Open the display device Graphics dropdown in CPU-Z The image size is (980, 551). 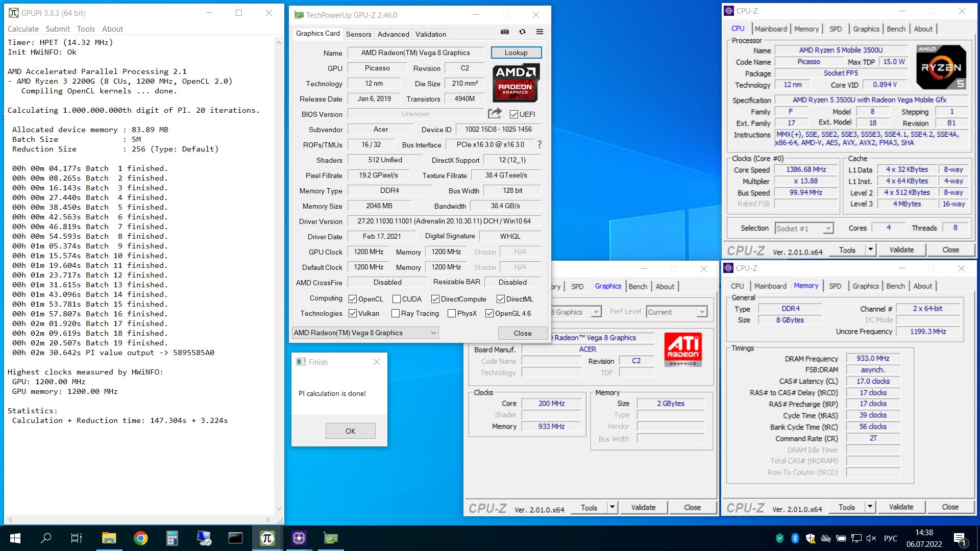(x=576, y=312)
